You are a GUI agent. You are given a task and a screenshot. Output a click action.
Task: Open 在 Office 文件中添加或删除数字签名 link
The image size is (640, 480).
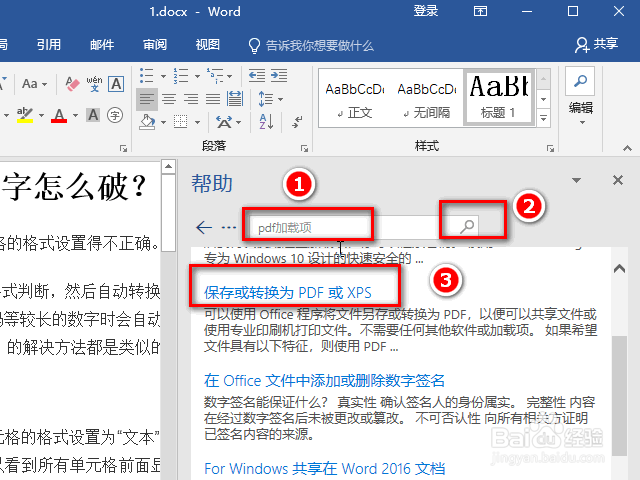tap(324, 380)
